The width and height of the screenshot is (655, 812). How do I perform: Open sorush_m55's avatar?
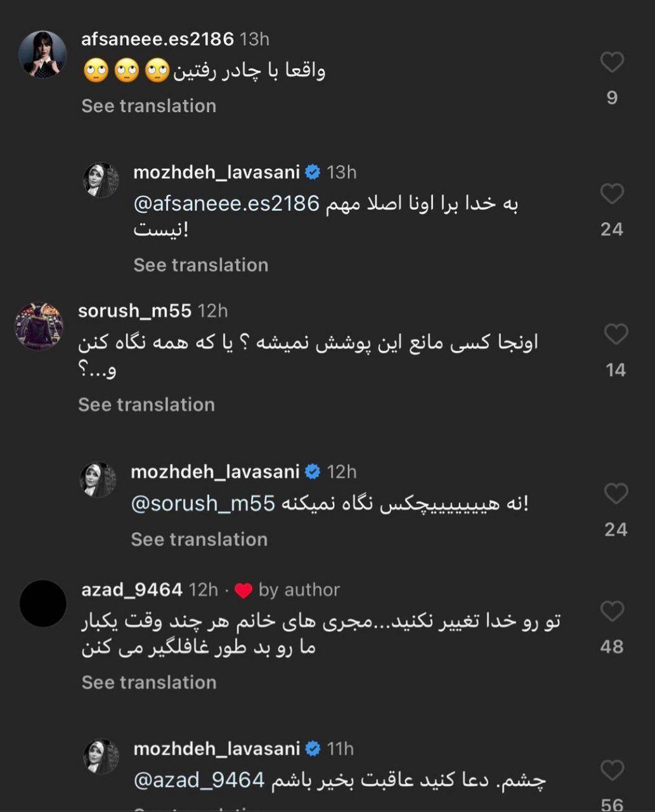tap(39, 326)
